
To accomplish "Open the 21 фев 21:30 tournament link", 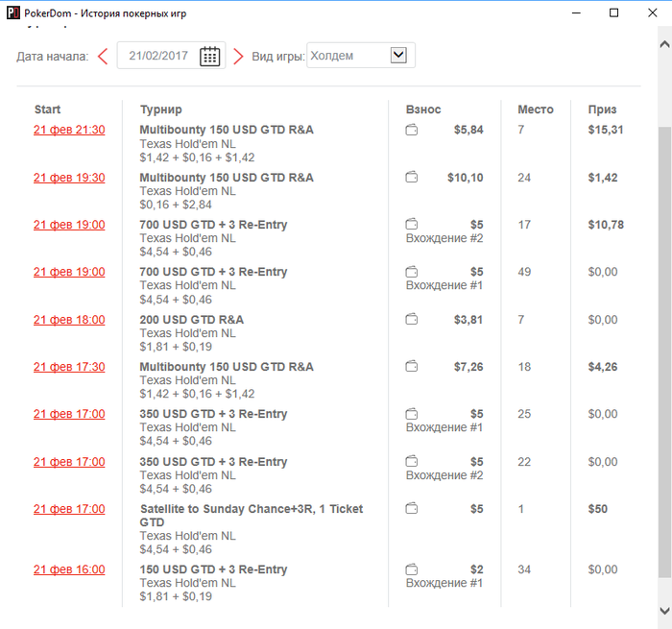I will 69,130.
